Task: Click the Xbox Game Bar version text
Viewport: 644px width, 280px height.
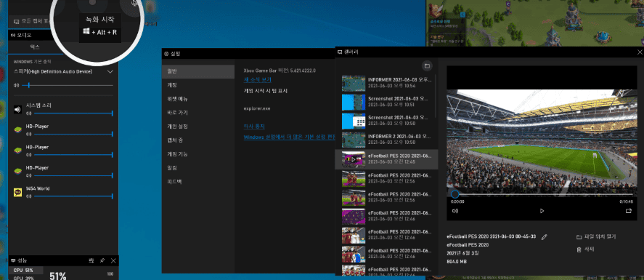Action: [x=280, y=71]
